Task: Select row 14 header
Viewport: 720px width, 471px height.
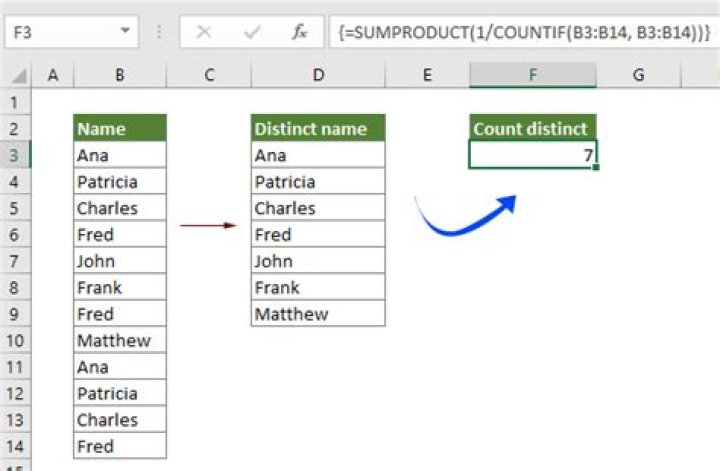Action: [x=15, y=446]
